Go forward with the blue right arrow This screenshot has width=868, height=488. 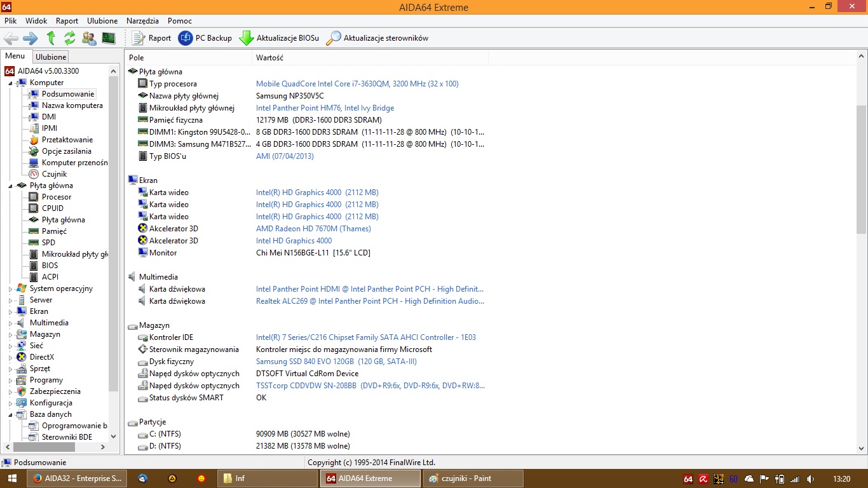(x=30, y=38)
